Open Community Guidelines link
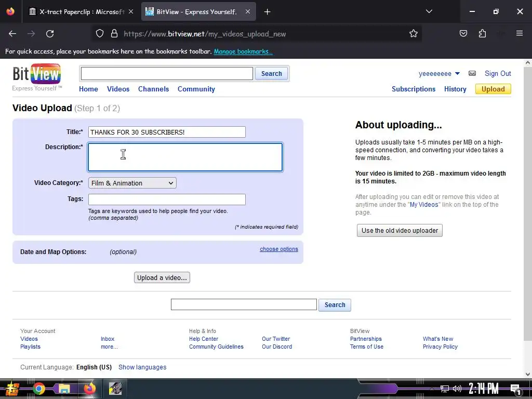This screenshot has height=399, width=532. click(216, 347)
